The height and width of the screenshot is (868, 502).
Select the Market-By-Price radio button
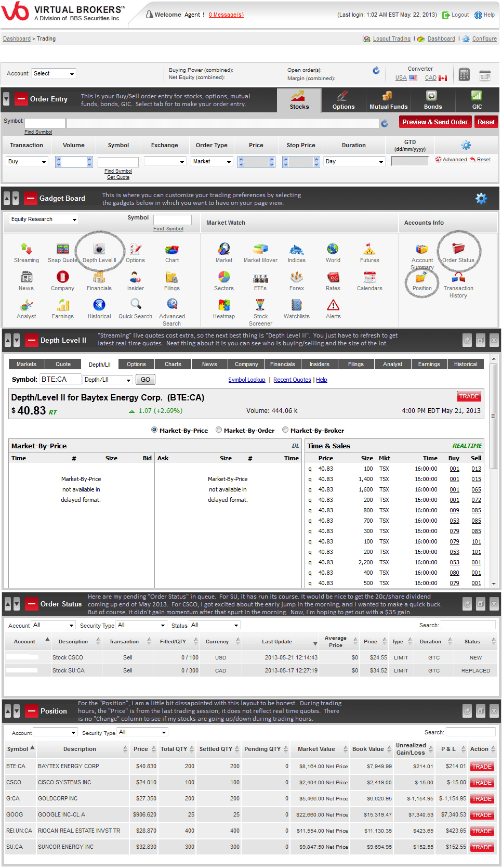pos(154,430)
